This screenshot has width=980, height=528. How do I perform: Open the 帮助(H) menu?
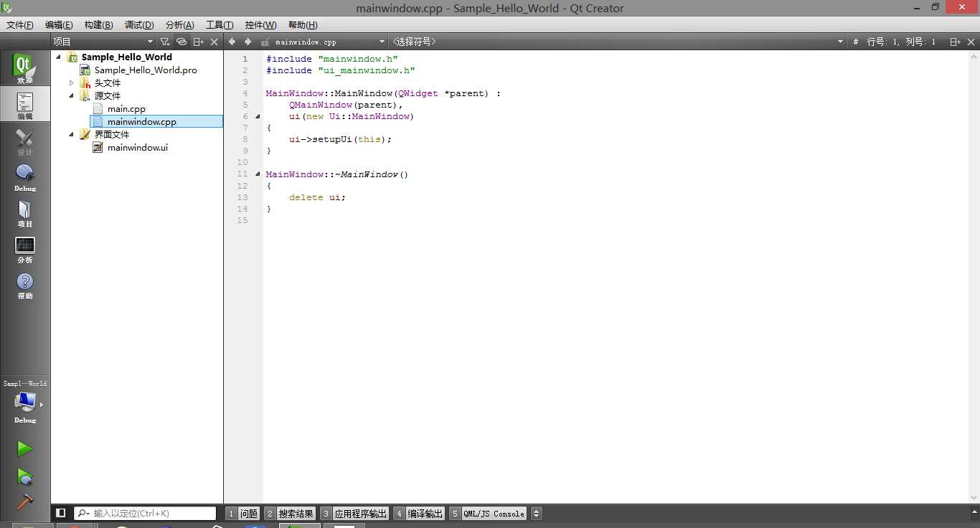point(303,24)
